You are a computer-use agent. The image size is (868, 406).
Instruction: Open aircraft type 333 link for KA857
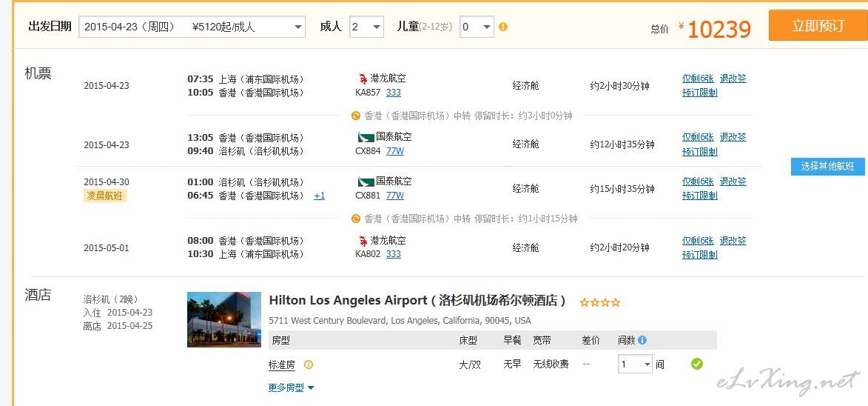[394, 93]
